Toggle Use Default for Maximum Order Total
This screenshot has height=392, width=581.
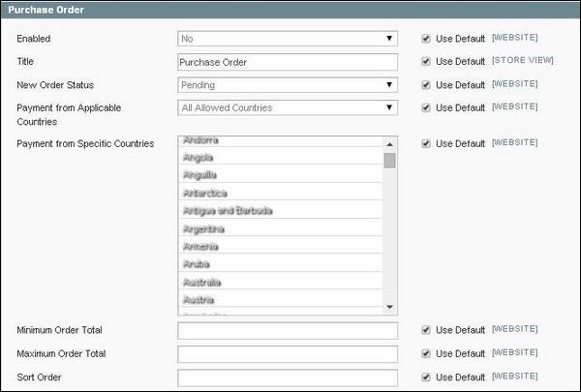pos(426,354)
